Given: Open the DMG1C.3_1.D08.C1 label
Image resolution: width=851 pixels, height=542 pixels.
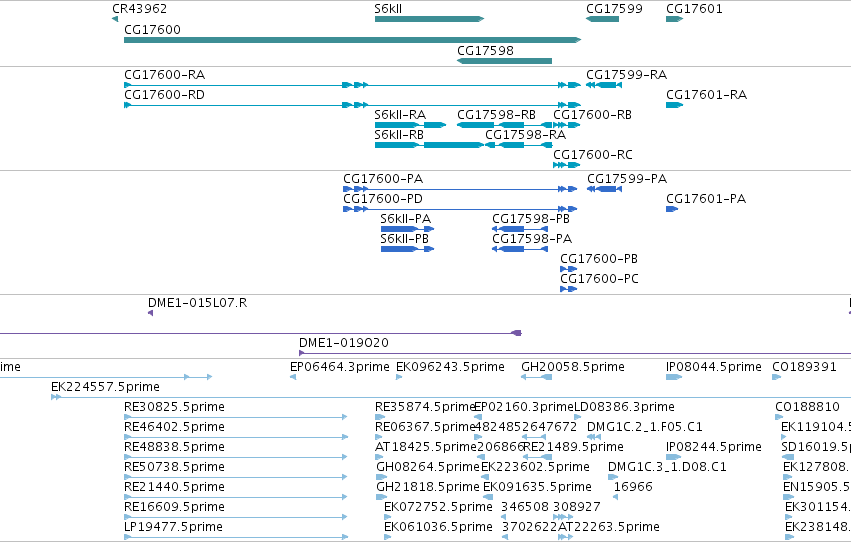Looking at the screenshot, I should click(667, 467).
